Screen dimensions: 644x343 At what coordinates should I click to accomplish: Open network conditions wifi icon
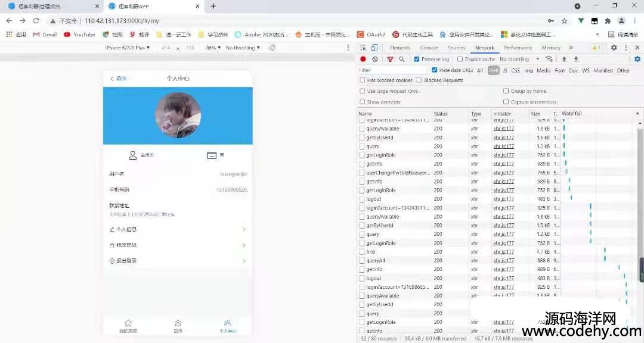tap(549, 59)
